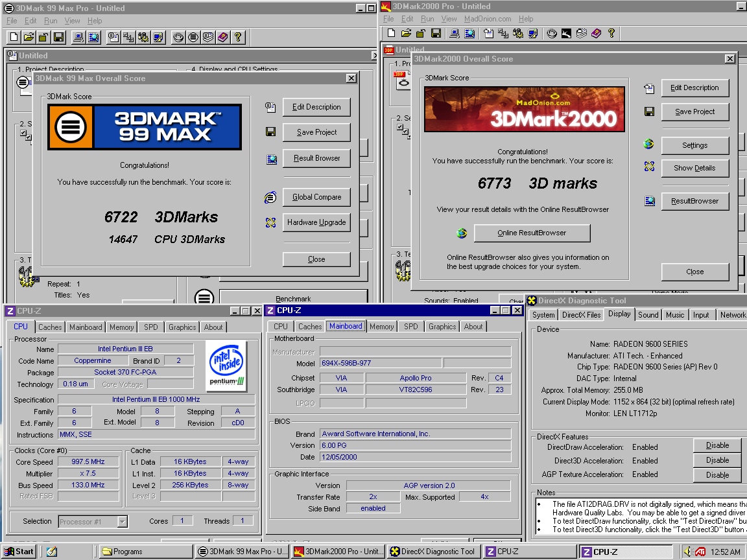Image resolution: width=747 pixels, height=560 pixels.
Task: Click the Online ResultBrowser button
Action: (x=532, y=233)
